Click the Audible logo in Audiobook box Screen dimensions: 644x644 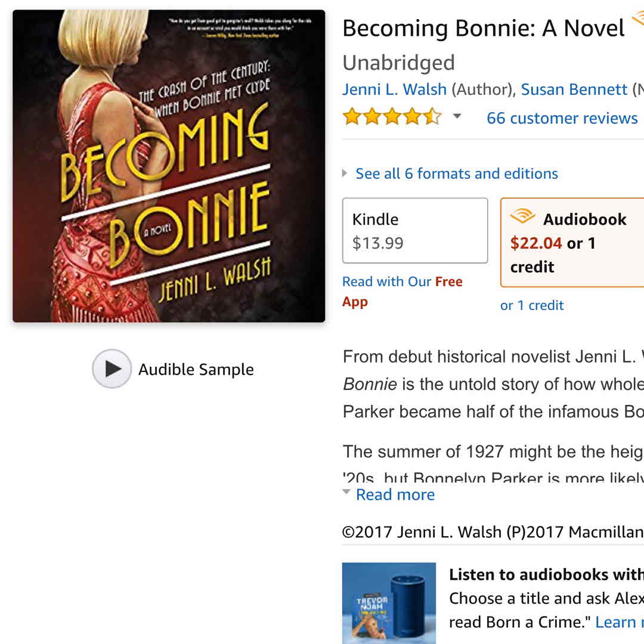(x=523, y=217)
